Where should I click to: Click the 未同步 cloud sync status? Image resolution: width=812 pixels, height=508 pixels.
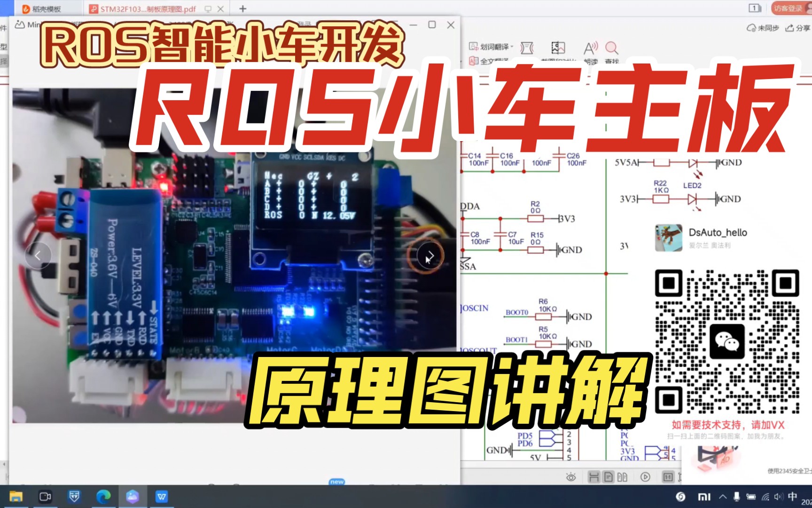point(763,28)
